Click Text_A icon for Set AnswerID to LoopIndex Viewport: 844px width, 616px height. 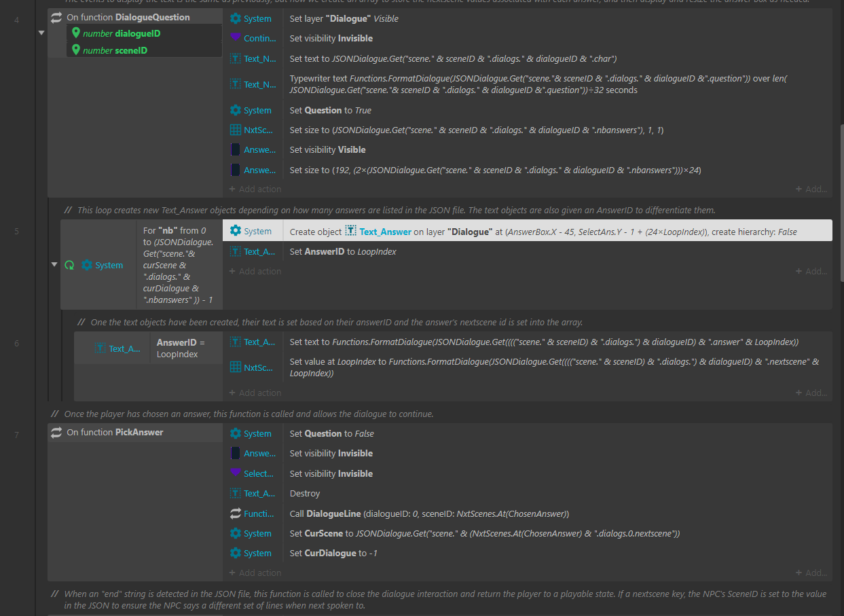point(236,251)
